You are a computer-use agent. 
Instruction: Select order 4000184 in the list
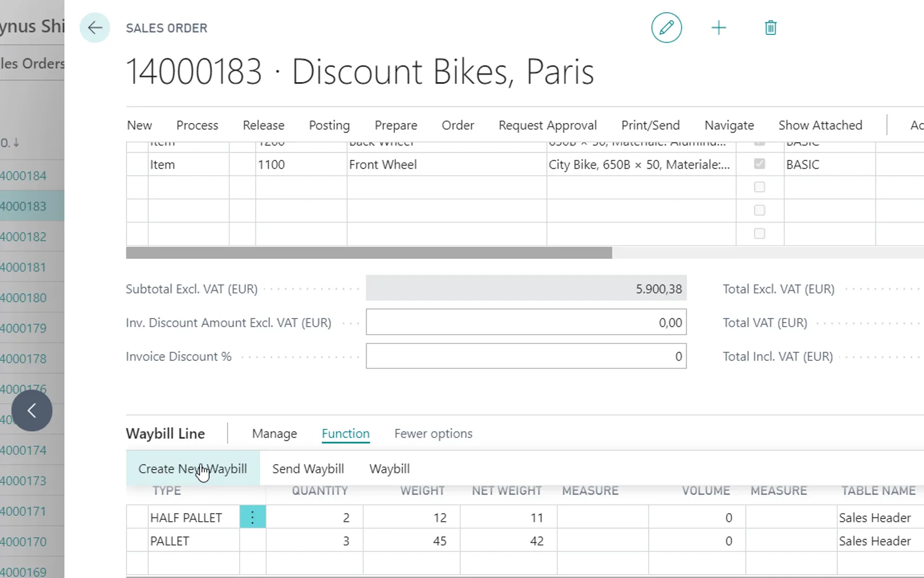(x=23, y=176)
